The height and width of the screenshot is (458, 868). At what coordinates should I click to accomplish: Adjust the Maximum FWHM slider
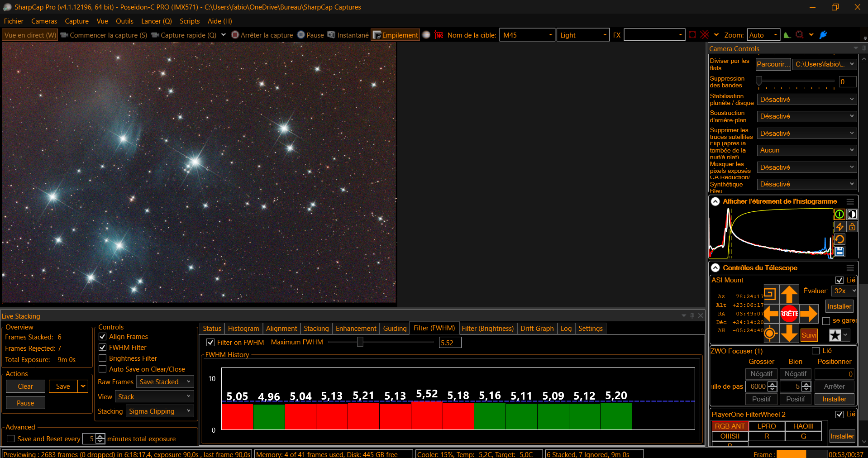pyautogui.click(x=360, y=342)
